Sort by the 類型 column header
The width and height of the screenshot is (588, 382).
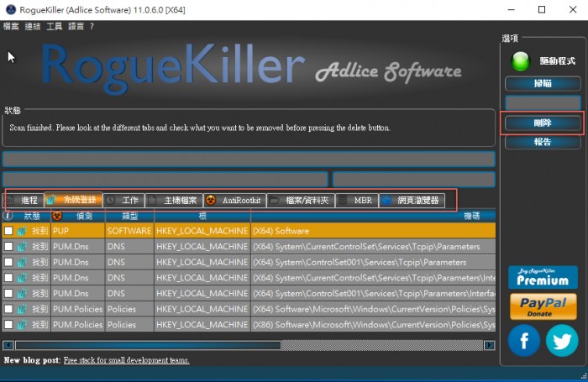coord(129,216)
